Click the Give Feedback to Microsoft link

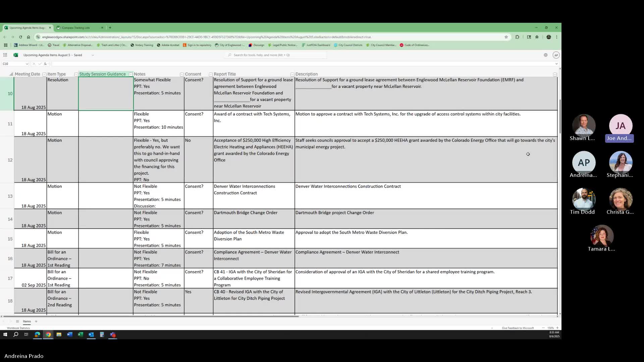pyautogui.click(x=518, y=328)
